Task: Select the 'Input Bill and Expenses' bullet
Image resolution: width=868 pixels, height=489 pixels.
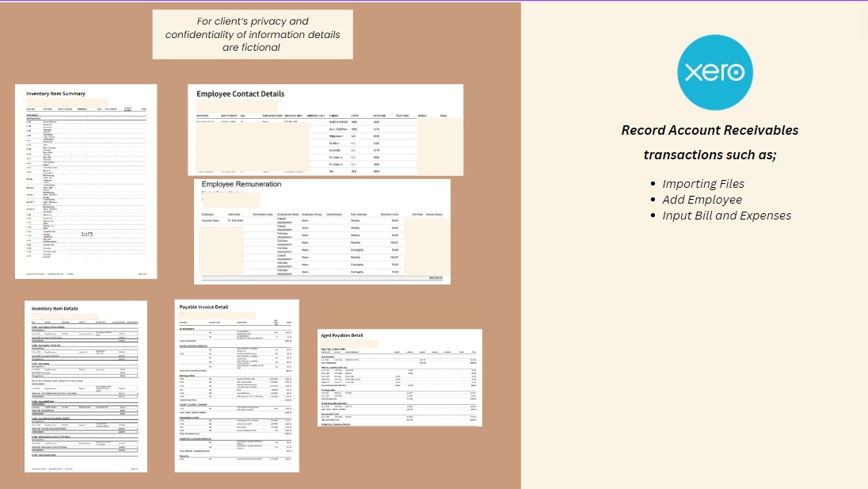Action: (727, 216)
